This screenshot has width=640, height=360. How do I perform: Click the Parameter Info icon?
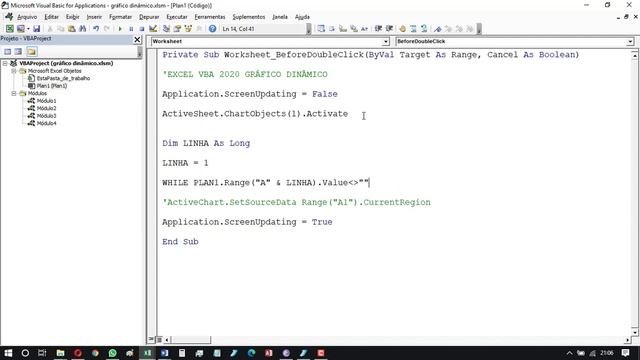point(353,29)
